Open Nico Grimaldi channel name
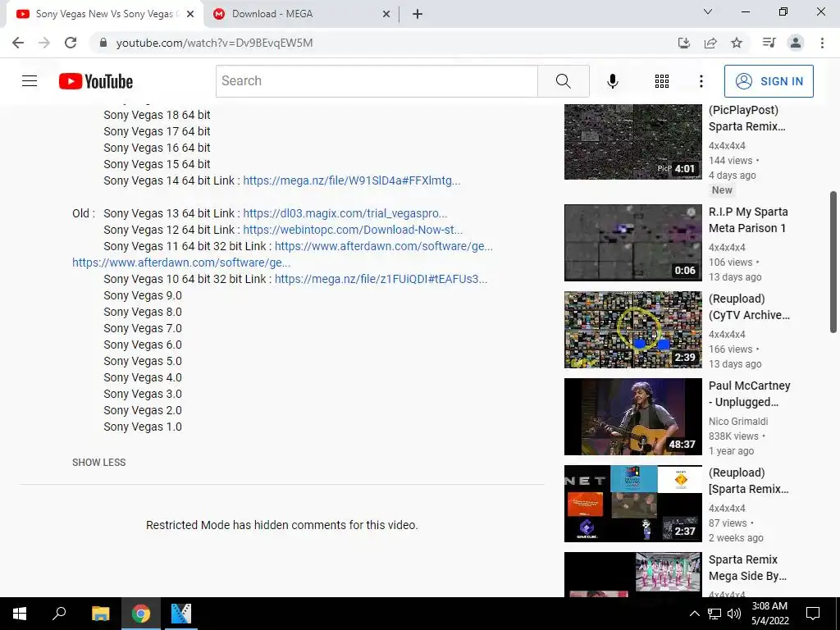The height and width of the screenshot is (630, 840). 738,422
